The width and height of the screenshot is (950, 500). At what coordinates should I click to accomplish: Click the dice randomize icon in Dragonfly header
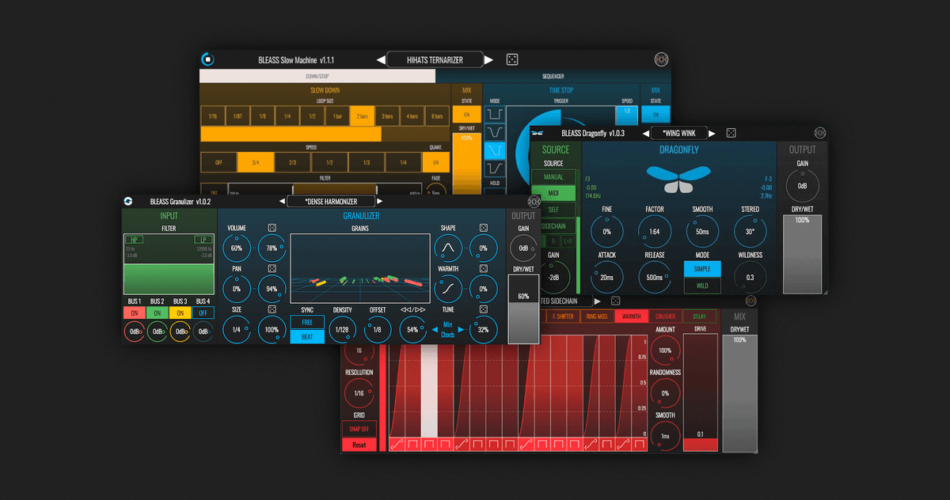[731, 133]
